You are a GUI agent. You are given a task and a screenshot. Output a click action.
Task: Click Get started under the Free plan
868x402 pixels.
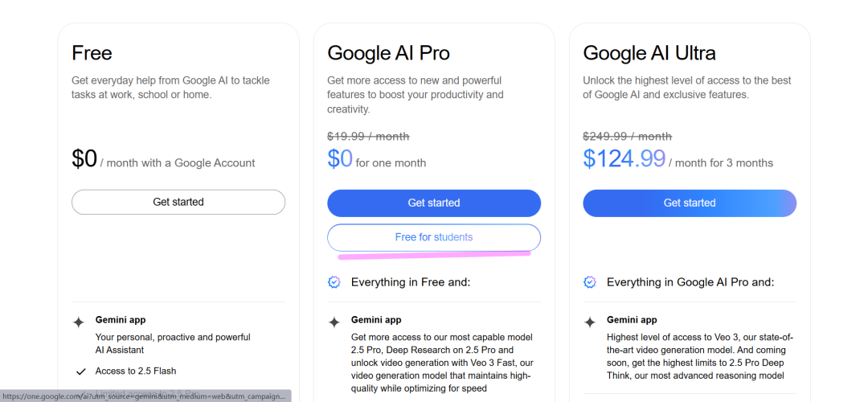(178, 202)
